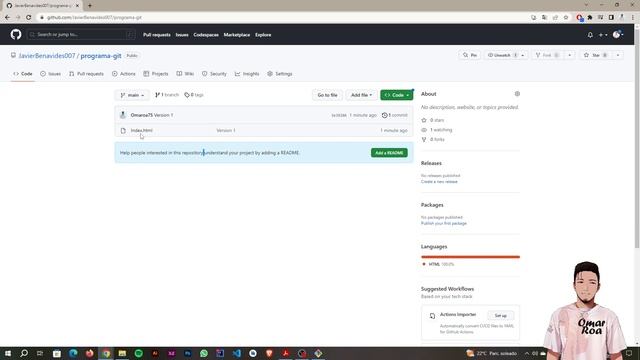Click Add a README button

coord(389,153)
